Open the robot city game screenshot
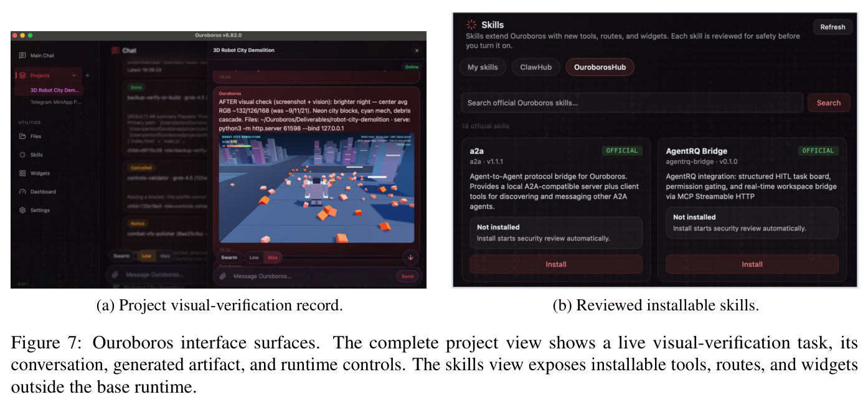Image resolution: width=868 pixels, height=407 pixels. coord(316,188)
